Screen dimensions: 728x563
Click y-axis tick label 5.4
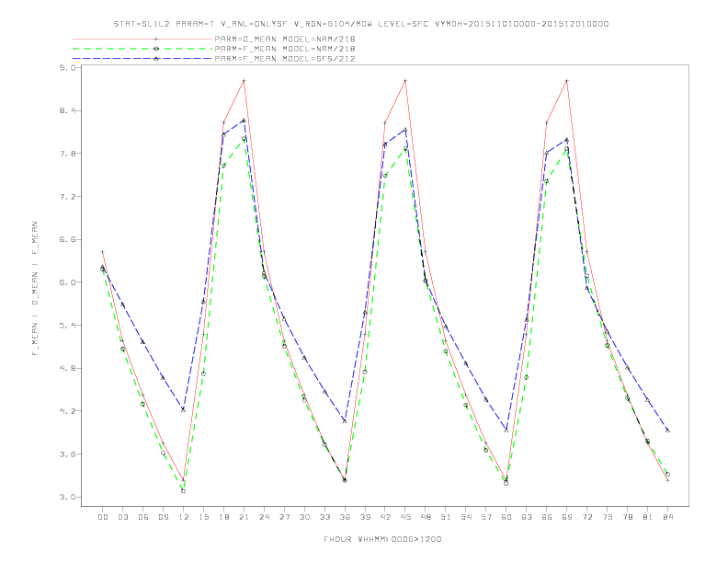[x=67, y=325]
